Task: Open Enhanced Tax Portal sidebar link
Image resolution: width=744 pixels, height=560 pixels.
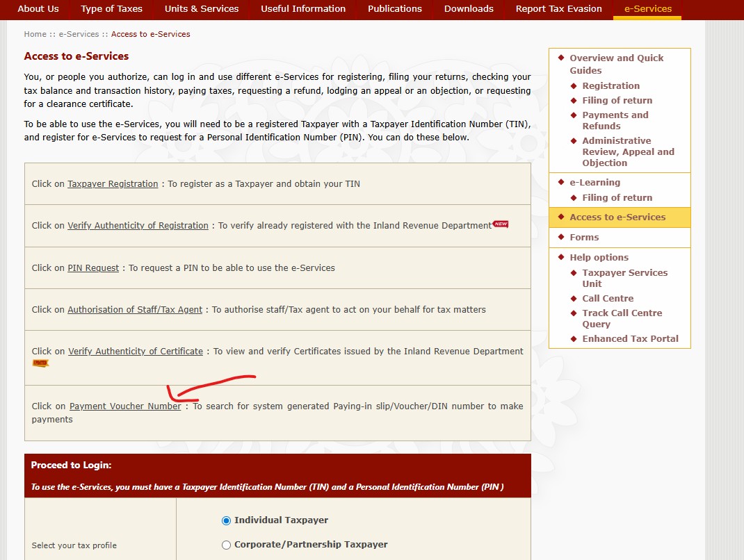Action: (630, 339)
